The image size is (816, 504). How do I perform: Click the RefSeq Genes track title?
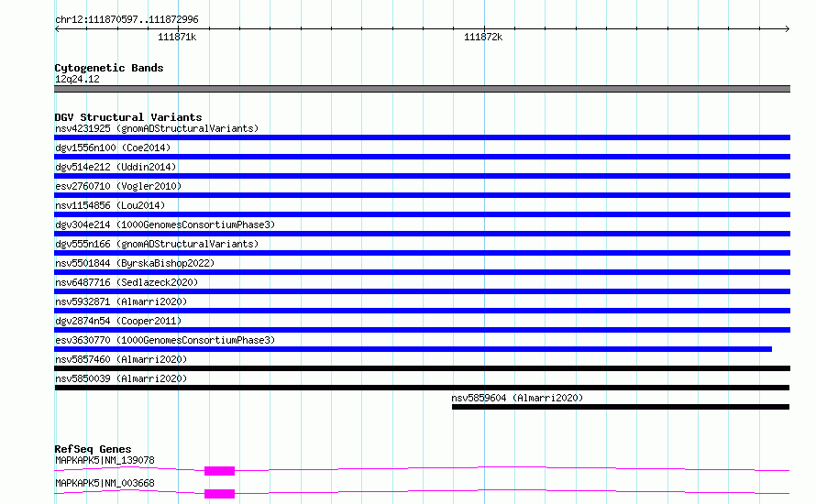click(93, 449)
